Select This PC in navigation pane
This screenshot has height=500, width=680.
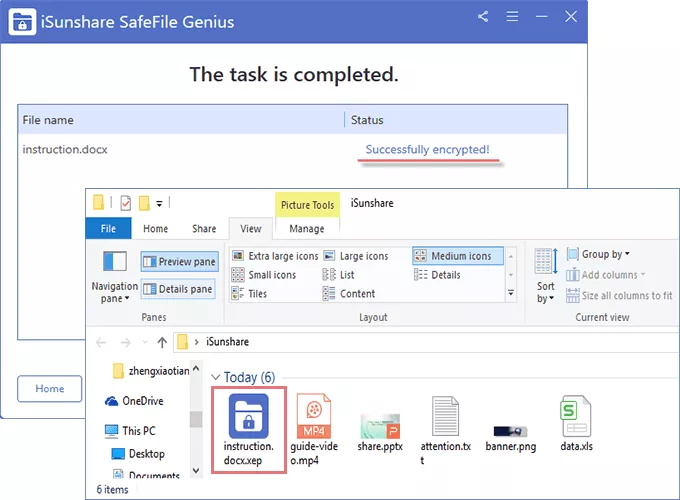(x=131, y=431)
